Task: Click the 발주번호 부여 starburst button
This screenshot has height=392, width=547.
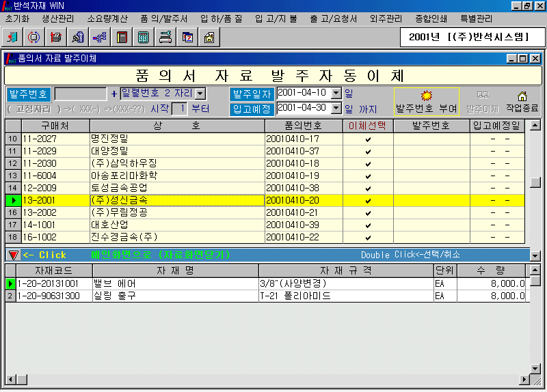Action: [x=427, y=100]
